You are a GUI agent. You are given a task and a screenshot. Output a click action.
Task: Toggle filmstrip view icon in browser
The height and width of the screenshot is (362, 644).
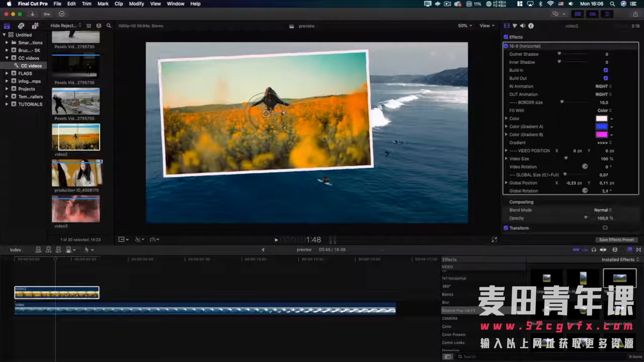tap(99, 26)
